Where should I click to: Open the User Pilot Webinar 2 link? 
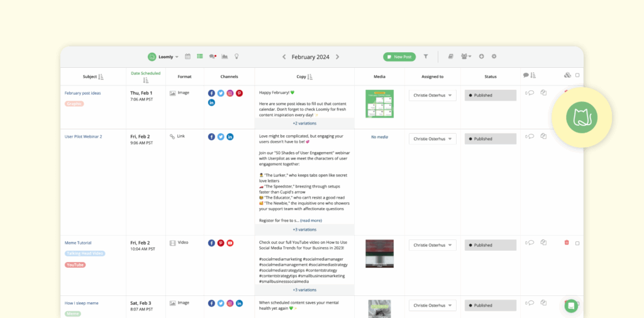[x=84, y=136]
